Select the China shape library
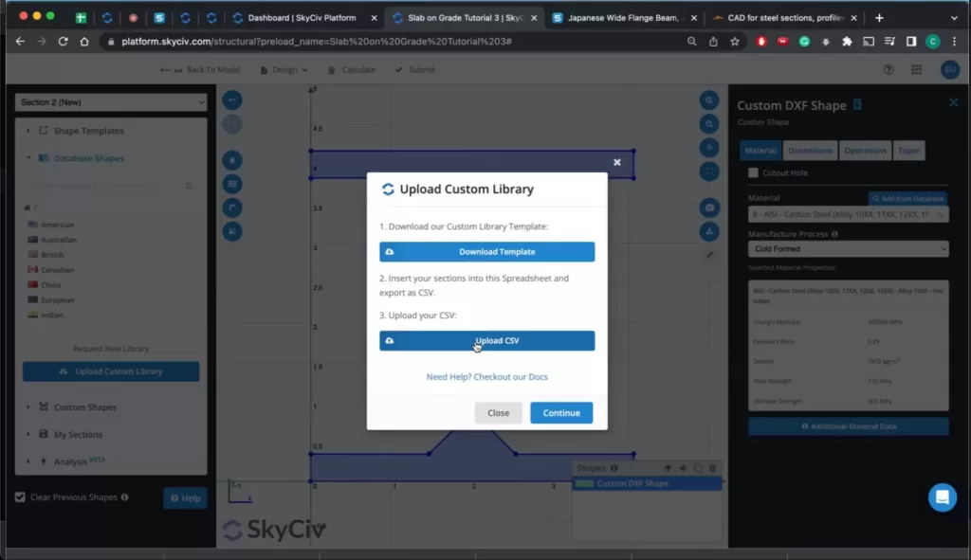This screenshot has width=971, height=560. [x=50, y=284]
